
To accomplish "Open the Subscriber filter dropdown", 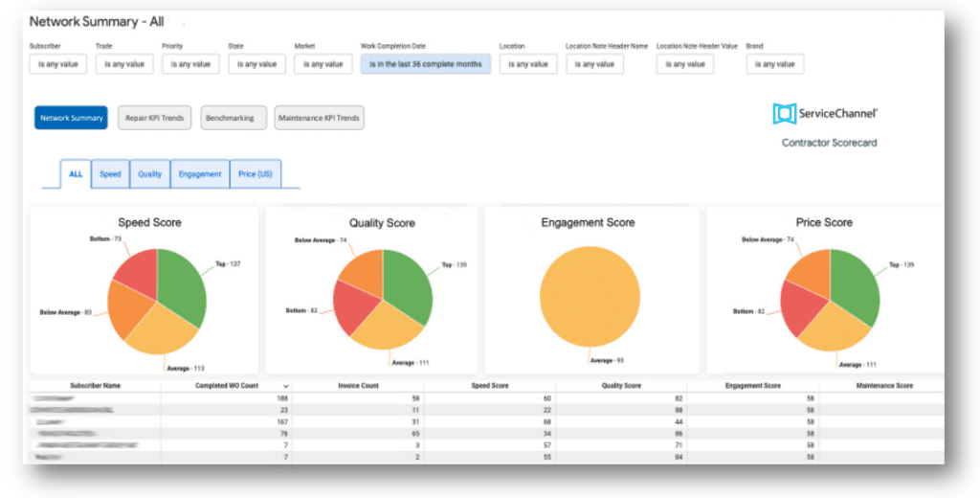I will [x=58, y=64].
